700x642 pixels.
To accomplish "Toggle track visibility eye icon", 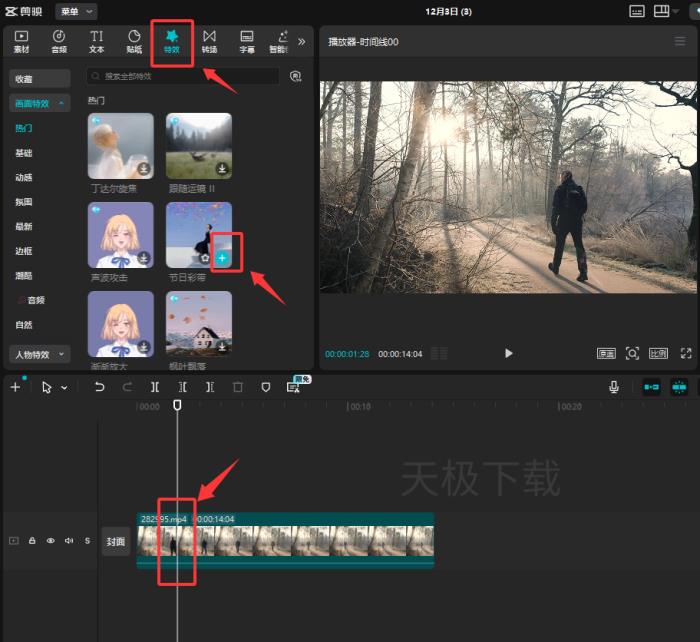I will 50,541.
